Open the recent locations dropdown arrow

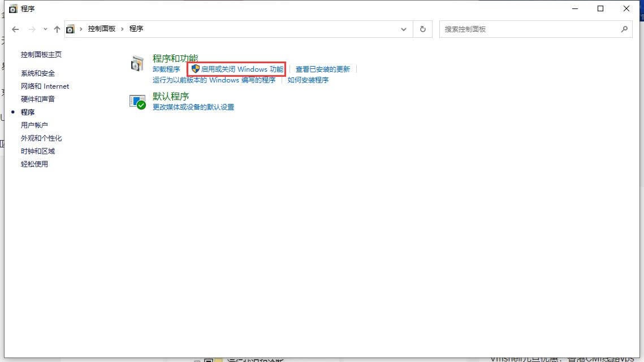click(45, 29)
